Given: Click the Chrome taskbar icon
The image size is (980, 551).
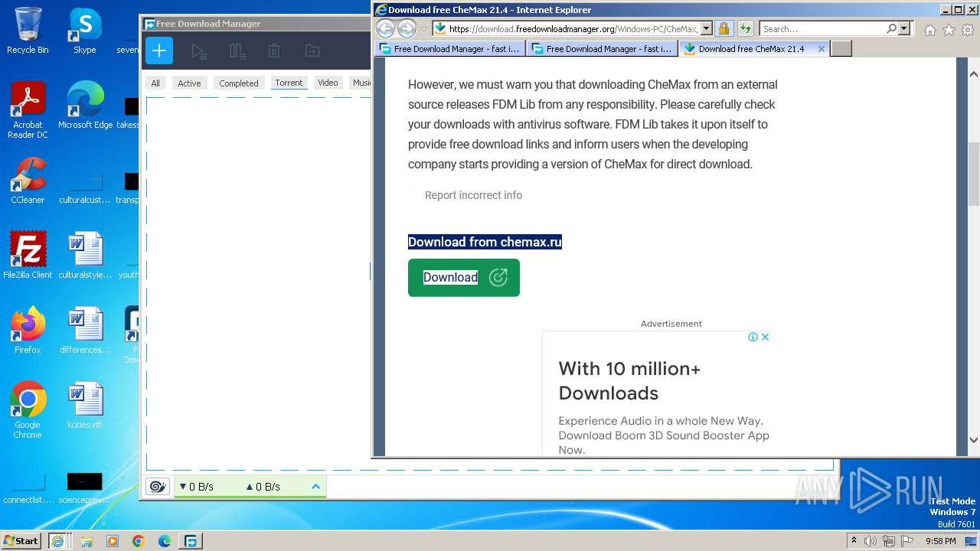Looking at the screenshot, I should coord(139,541).
